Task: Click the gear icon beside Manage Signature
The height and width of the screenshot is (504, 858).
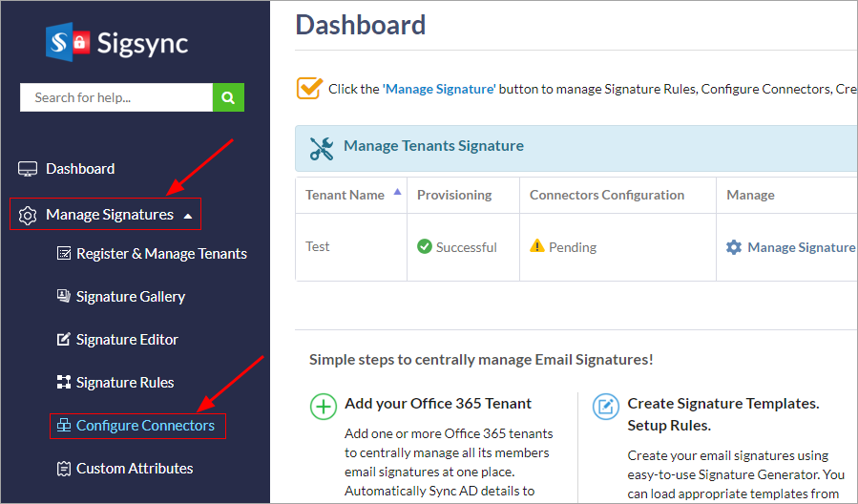Action: click(x=733, y=247)
